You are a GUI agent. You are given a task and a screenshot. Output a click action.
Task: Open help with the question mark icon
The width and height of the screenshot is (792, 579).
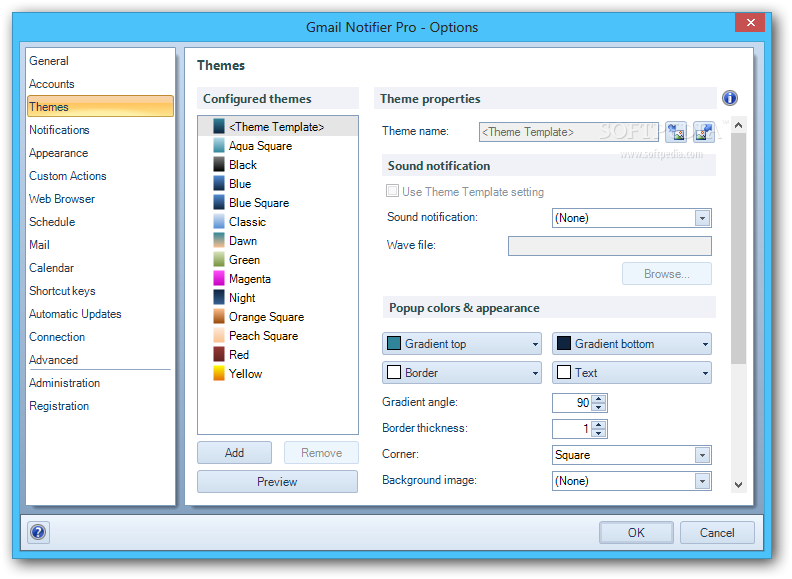click(38, 532)
